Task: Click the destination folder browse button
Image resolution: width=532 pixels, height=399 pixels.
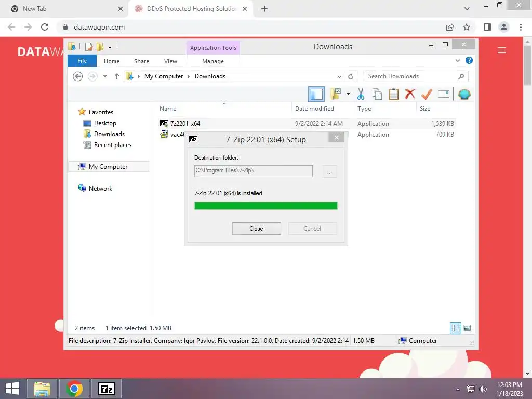Action: point(329,171)
